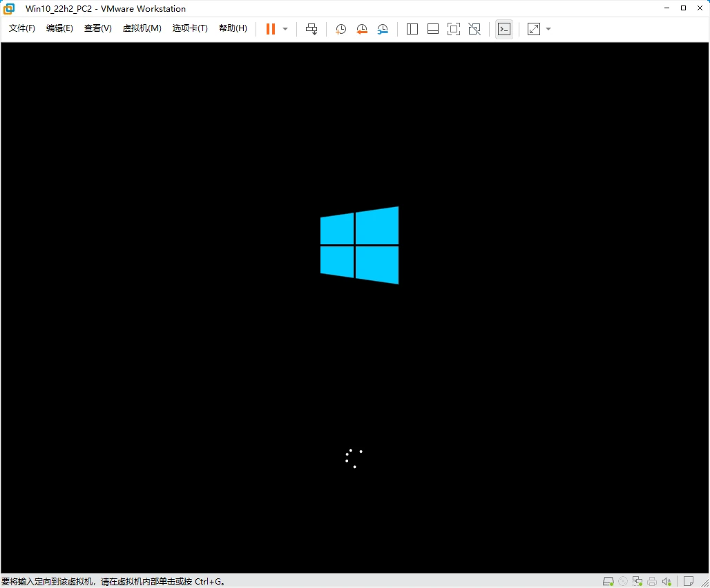Toggle the library sidebar panel

coord(412,29)
